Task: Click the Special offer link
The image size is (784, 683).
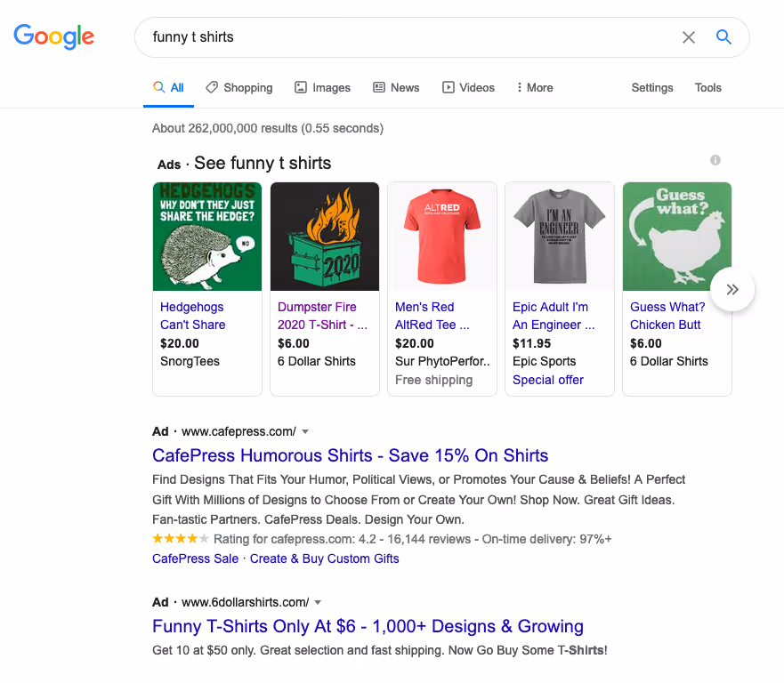Action: (548, 380)
